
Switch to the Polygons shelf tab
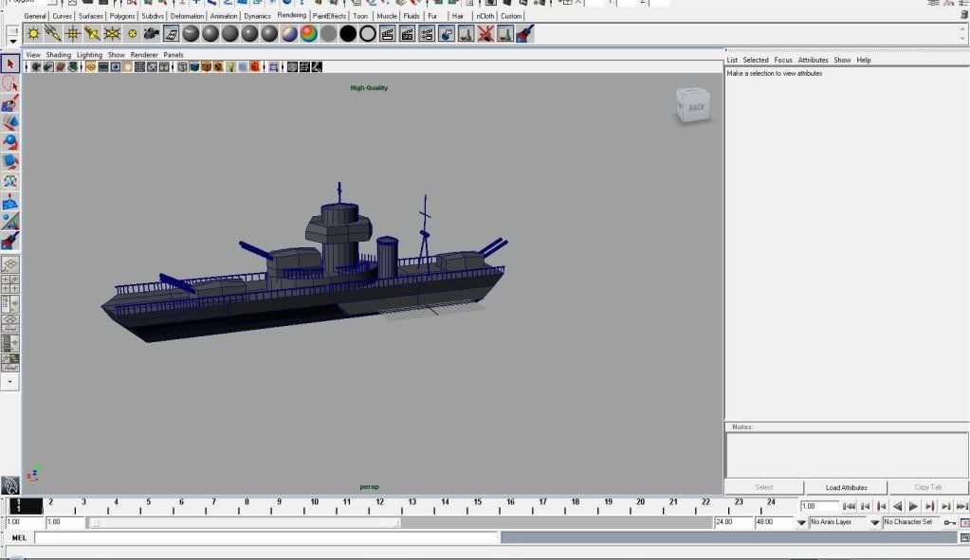(122, 16)
